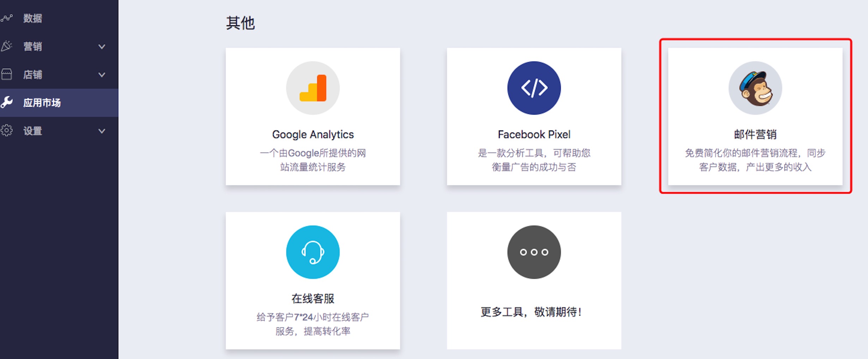Select 应用市场 in the sidebar
This screenshot has width=868, height=359.
point(59,103)
